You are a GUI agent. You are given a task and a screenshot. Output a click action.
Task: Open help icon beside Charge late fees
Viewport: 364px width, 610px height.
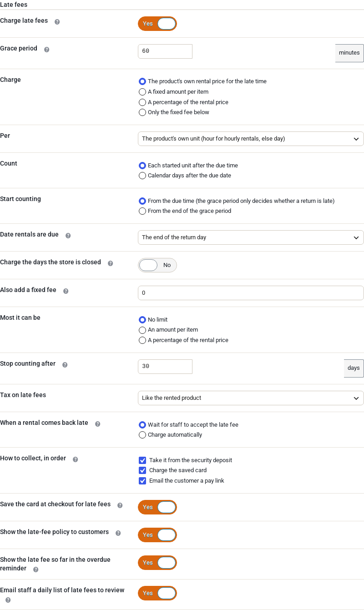[x=57, y=21]
